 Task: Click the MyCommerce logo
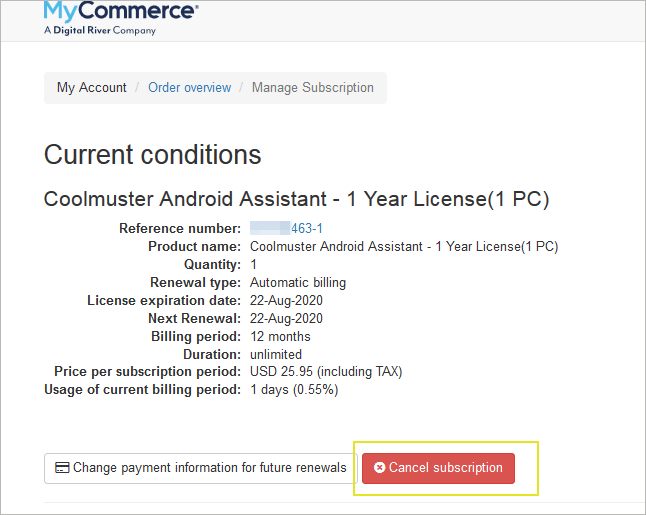point(121,18)
